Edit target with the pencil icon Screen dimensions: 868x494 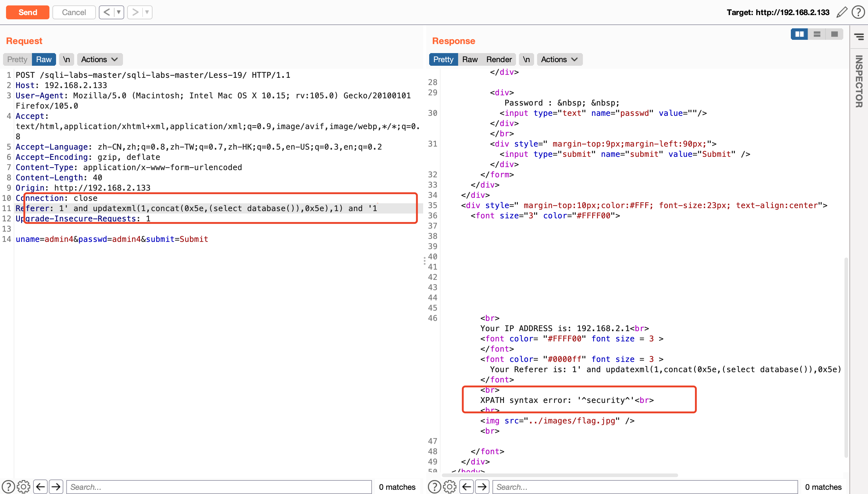click(842, 12)
